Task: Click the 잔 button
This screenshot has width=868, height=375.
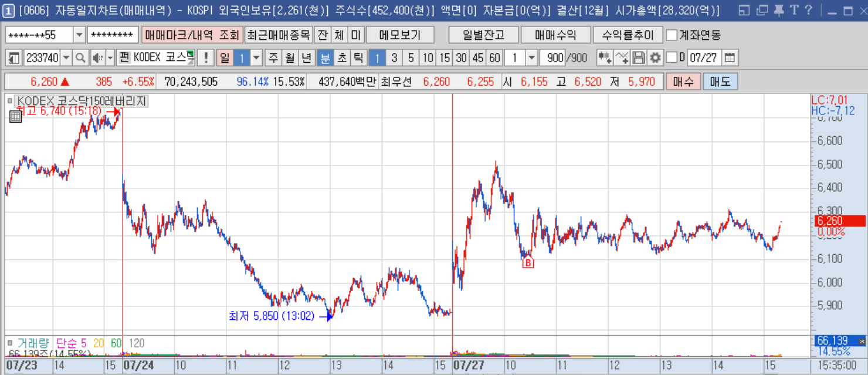Action: click(x=322, y=35)
